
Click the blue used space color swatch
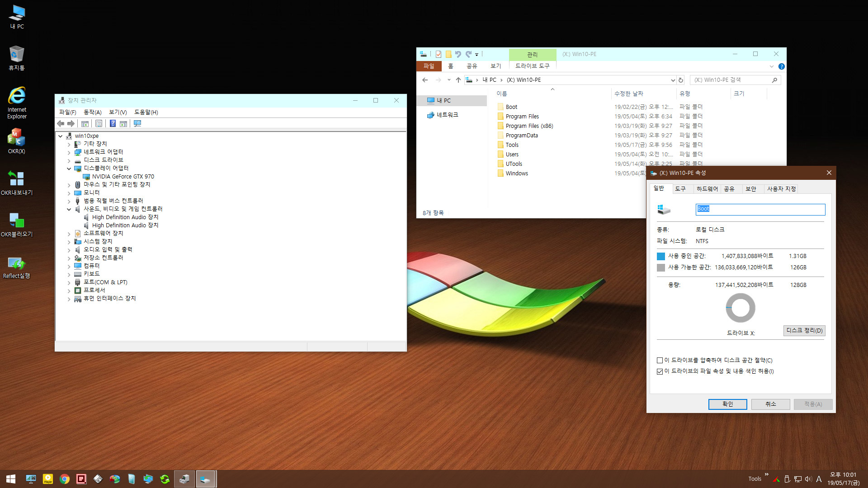pyautogui.click(x=660, y=256)
